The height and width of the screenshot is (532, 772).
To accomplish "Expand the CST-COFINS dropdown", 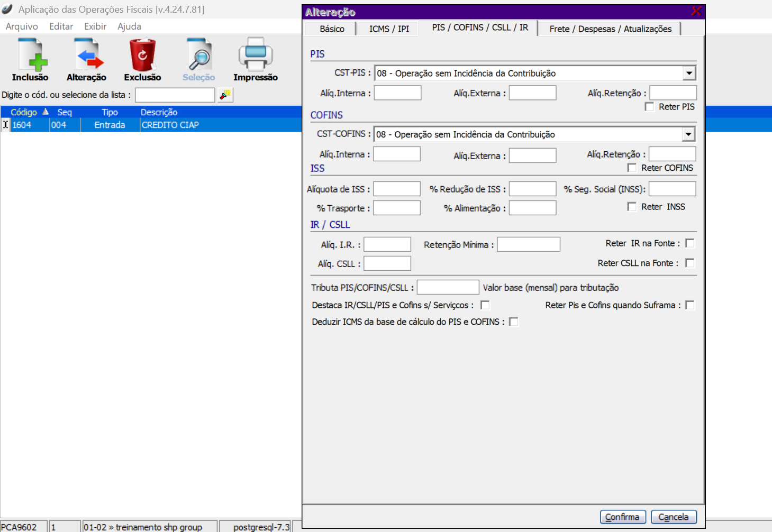I will 688,134.
